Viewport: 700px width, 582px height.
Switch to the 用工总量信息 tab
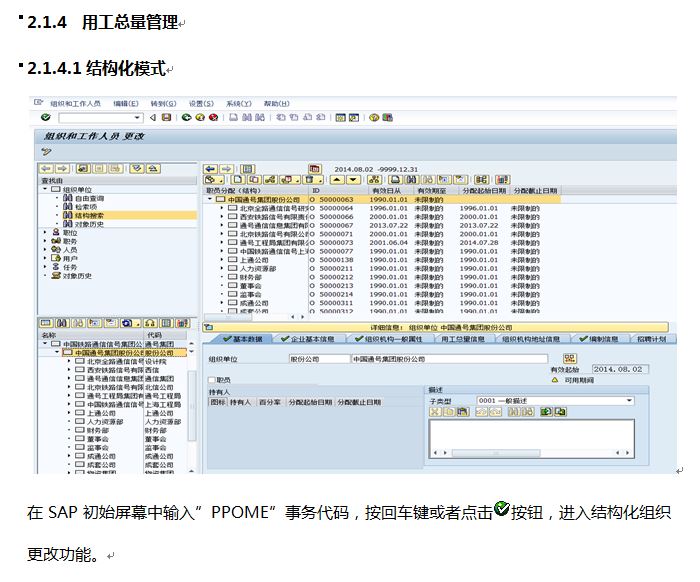coord(463,339)
